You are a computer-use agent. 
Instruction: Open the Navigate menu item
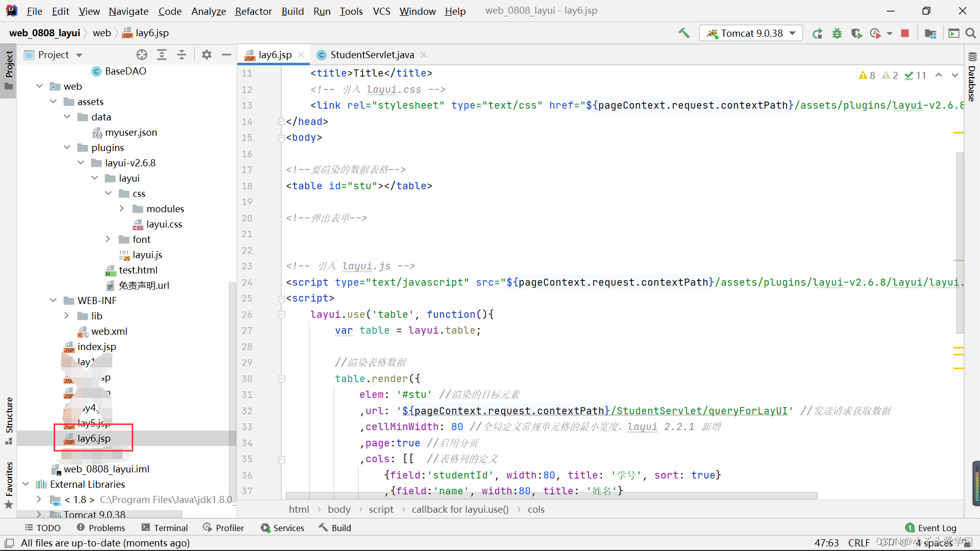(127, 10)
